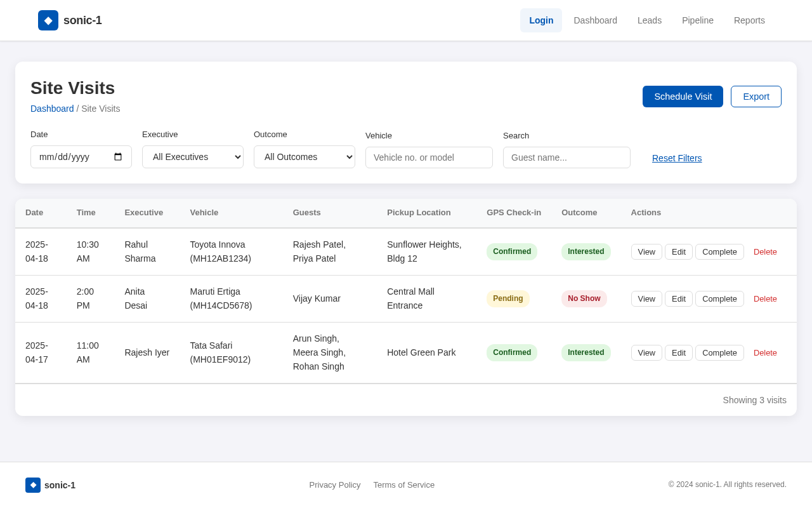View the Rajesh Iyer visit
This screenshot has height=508, width=812.
(x=646, y=352)
